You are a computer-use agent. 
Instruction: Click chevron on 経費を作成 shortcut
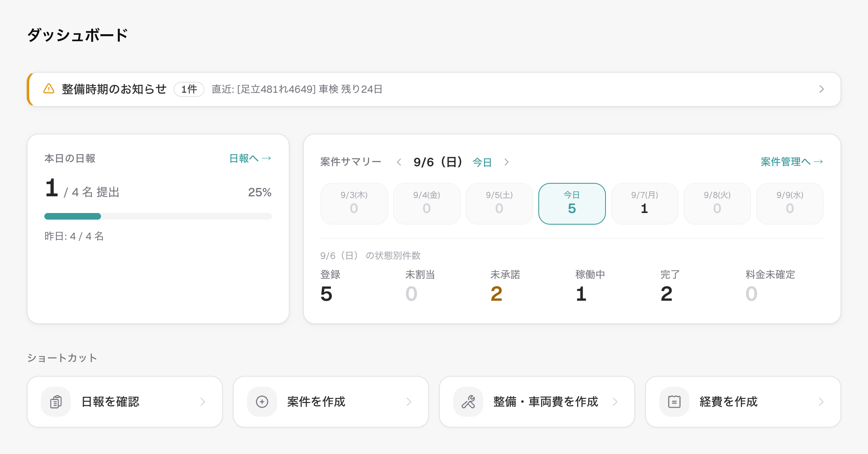(821, 402)
